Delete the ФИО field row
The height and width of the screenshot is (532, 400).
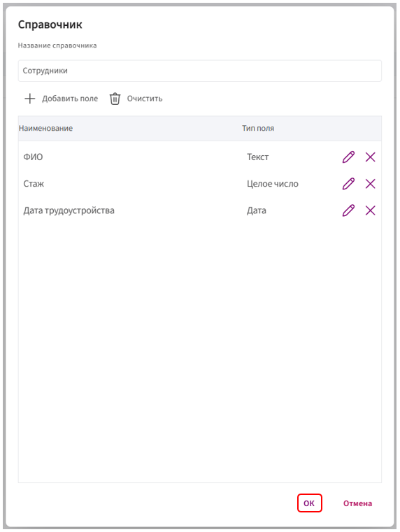click(x=370, y=157)
